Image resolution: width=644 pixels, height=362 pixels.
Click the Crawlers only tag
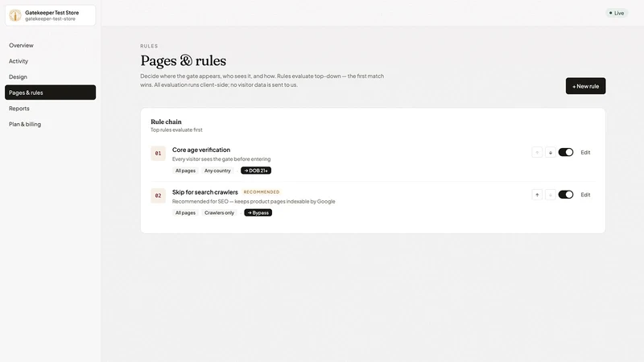[219, 212]
